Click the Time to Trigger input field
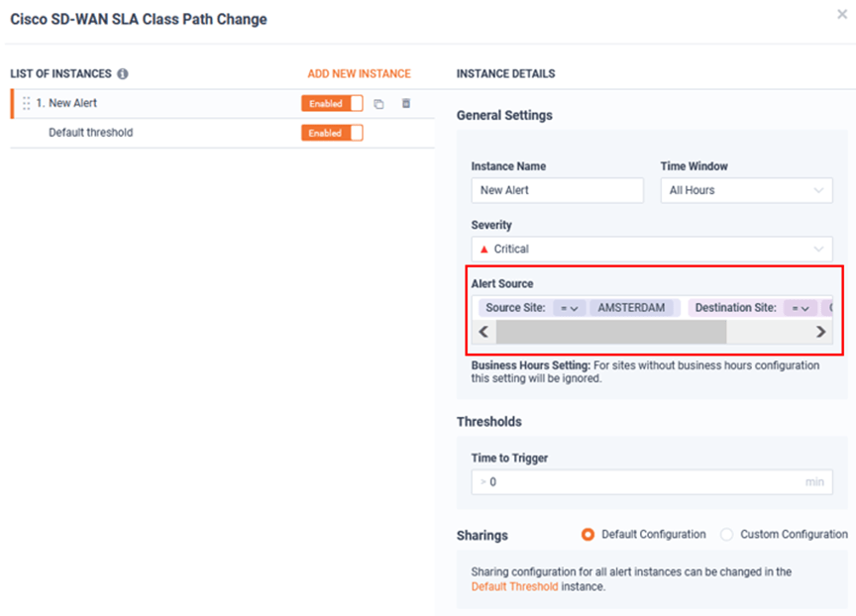 point(652,481)
